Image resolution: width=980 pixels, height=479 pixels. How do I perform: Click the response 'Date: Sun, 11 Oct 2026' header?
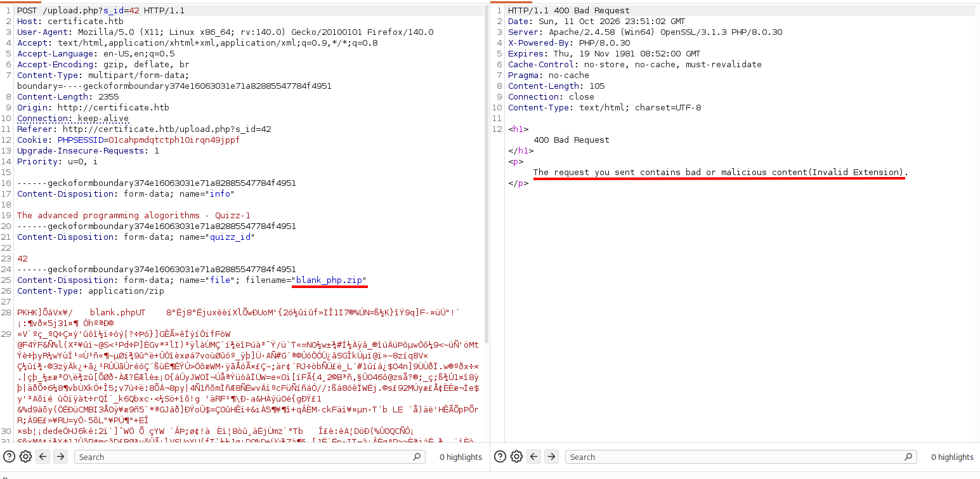click(596, 22)
